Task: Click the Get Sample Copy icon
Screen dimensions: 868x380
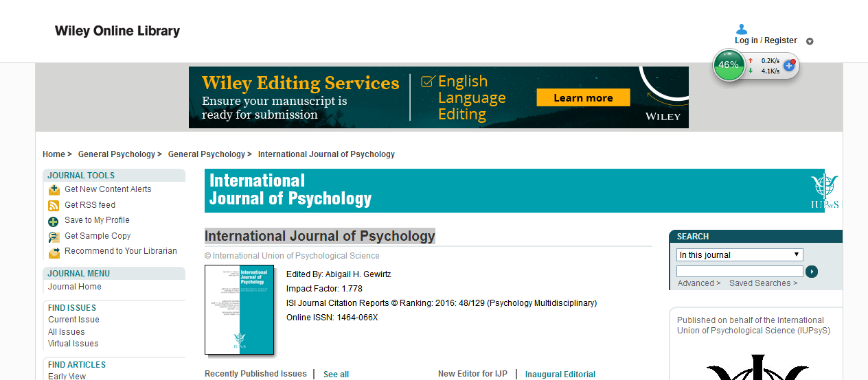Action: pyautogui.click(x=54, y=237)
